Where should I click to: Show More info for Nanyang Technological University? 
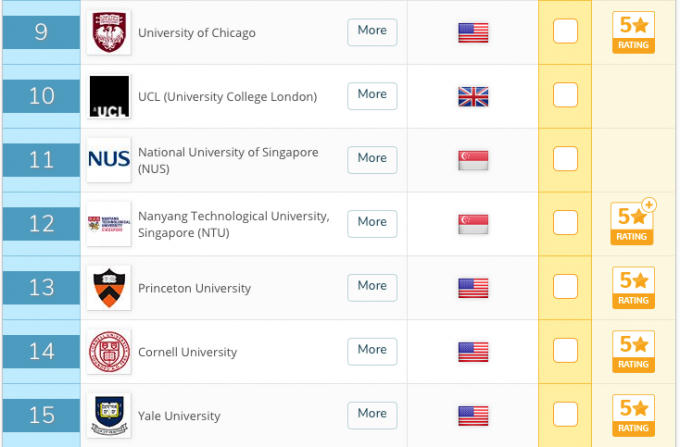[372, 222]
